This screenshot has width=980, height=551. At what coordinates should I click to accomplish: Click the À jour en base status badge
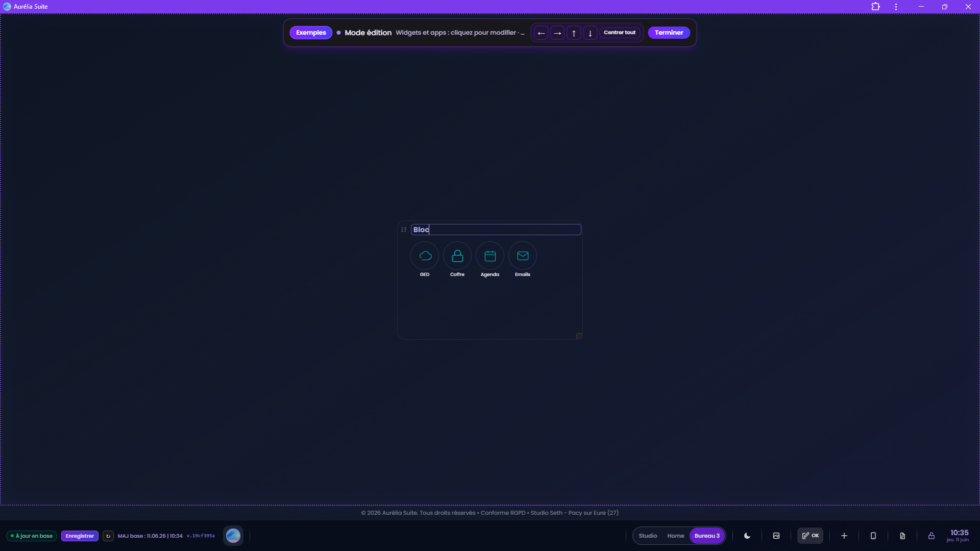32,536
